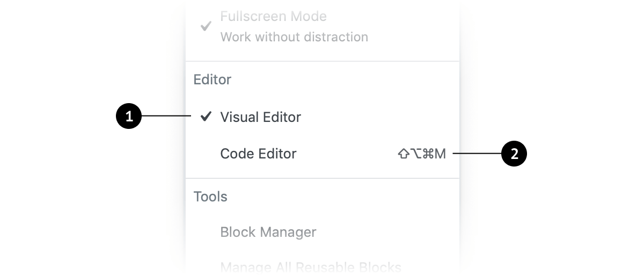Viewport: 644px width, 275px height.
Task: Click the letter M in Code Editor shortcut
Action: point(441,154)
